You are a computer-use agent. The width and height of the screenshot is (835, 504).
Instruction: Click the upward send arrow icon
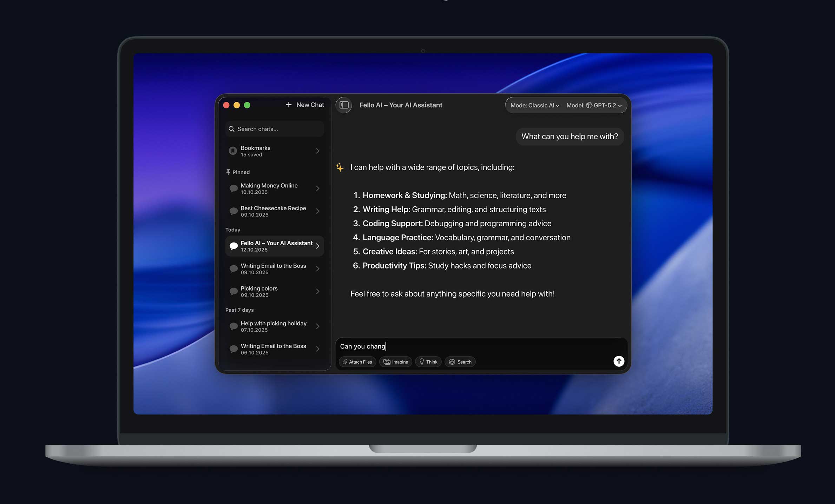(x=619, y=361)
